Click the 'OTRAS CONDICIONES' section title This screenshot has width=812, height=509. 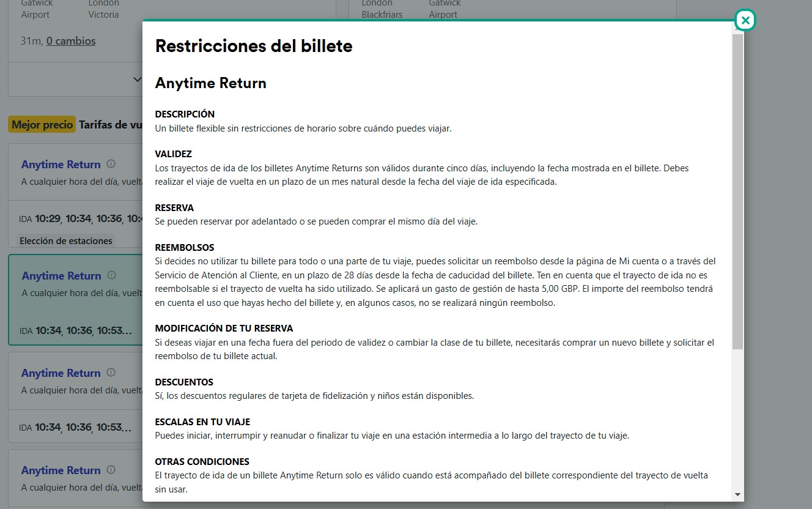202,462
